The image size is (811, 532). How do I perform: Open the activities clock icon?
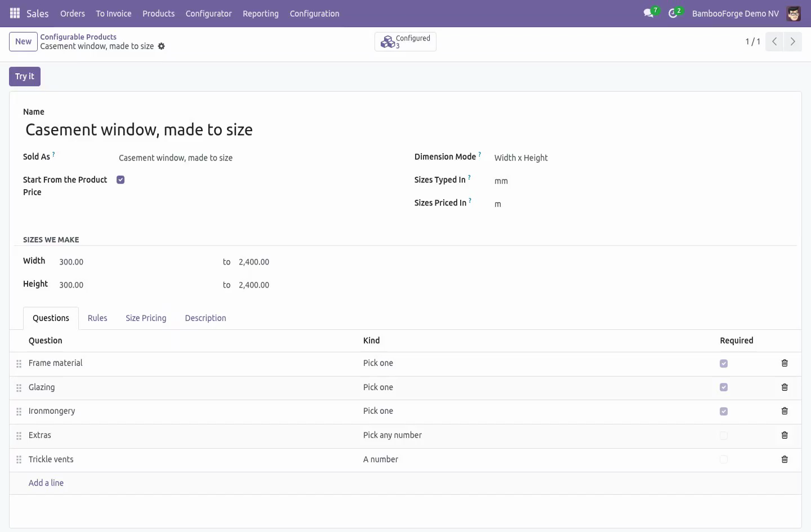674,13
